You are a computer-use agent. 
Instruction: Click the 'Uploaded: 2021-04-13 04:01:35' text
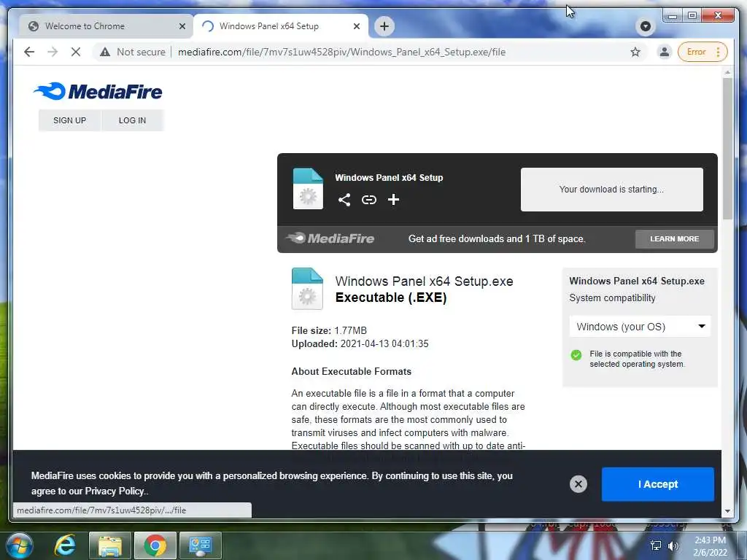pos(360,344)
